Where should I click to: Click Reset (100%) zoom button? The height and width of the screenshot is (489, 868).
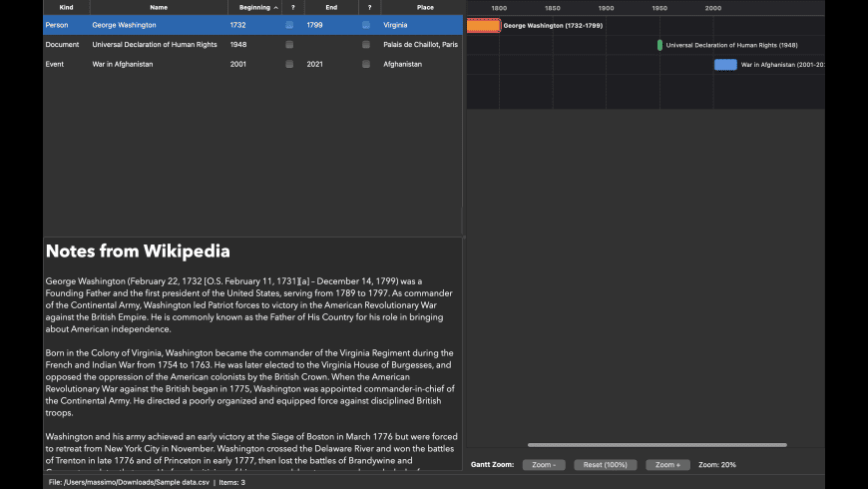coord(605,465)
